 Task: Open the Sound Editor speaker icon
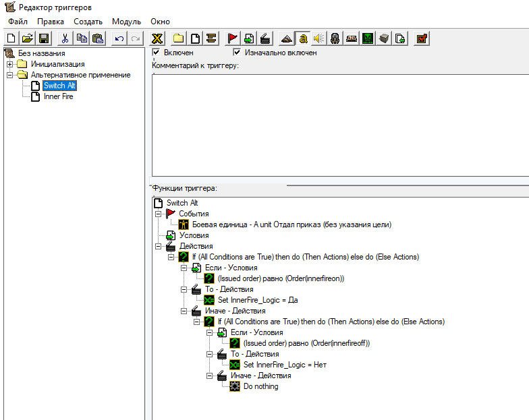(x=318, y=38)
